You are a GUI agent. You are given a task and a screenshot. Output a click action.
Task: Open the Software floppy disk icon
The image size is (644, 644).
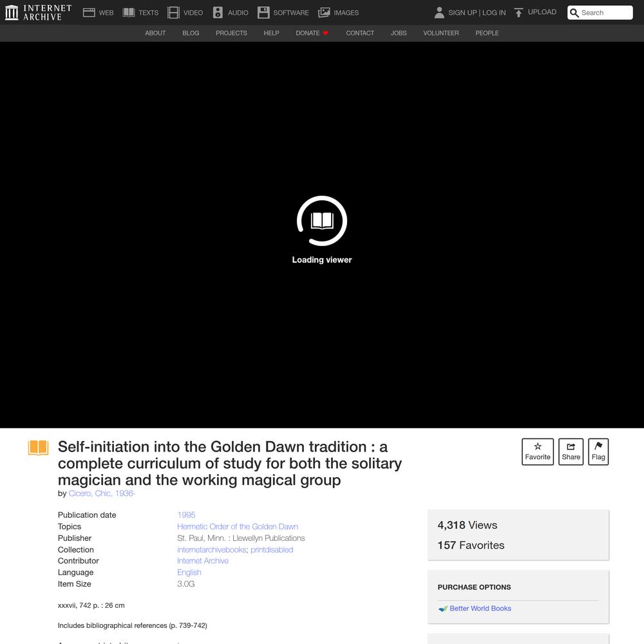click(x=263, y=12)
